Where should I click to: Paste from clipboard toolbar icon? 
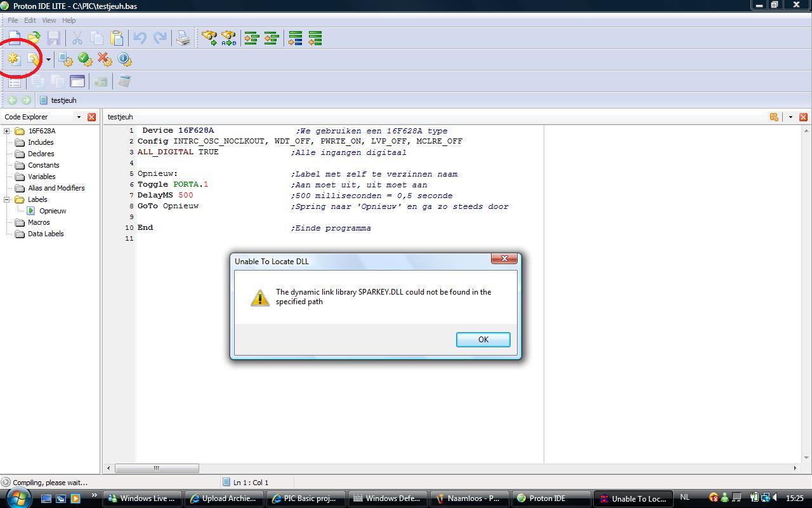tap(117, 39)
